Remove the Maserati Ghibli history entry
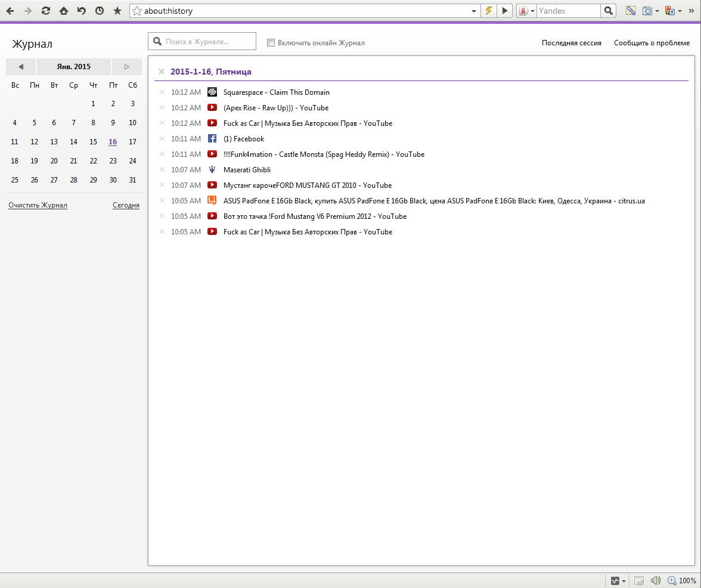The image size is (701, 588). [162, 169]
